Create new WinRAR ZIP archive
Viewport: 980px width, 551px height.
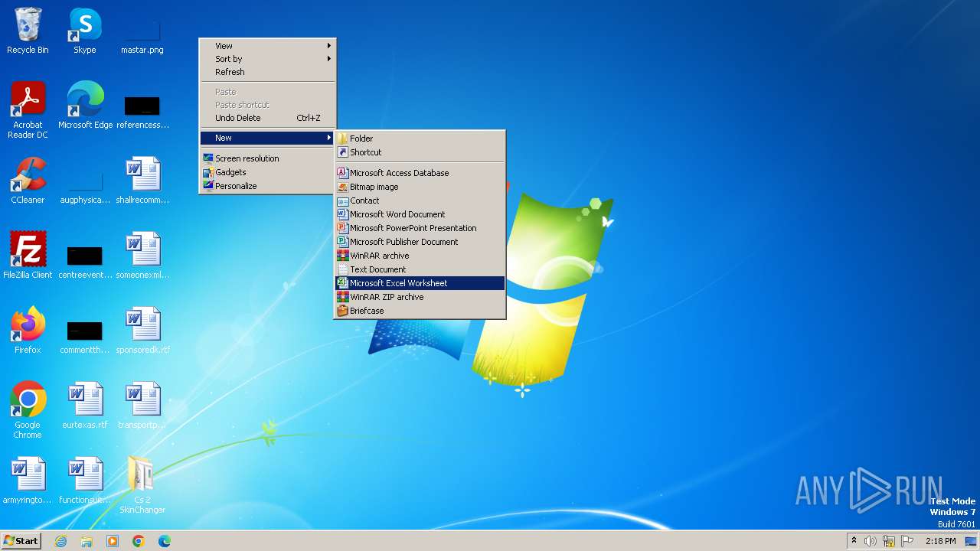(x=420, y=297)
